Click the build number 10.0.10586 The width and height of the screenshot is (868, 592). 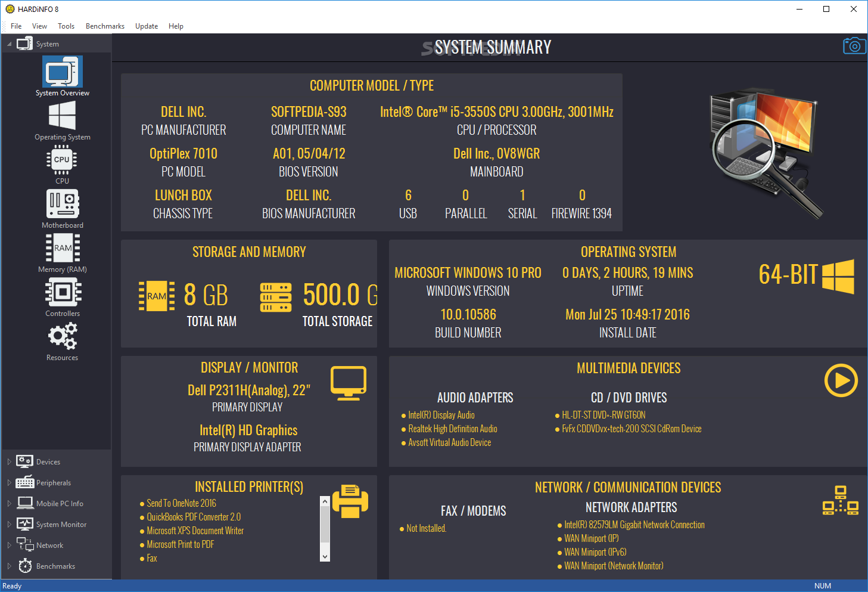tap(468, 314)
